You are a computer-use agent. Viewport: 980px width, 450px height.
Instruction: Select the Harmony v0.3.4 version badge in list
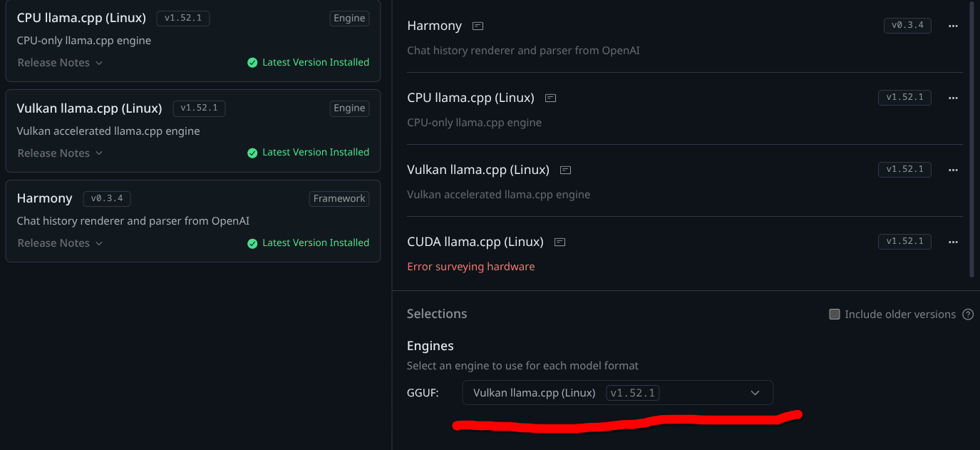coord(907,26)
